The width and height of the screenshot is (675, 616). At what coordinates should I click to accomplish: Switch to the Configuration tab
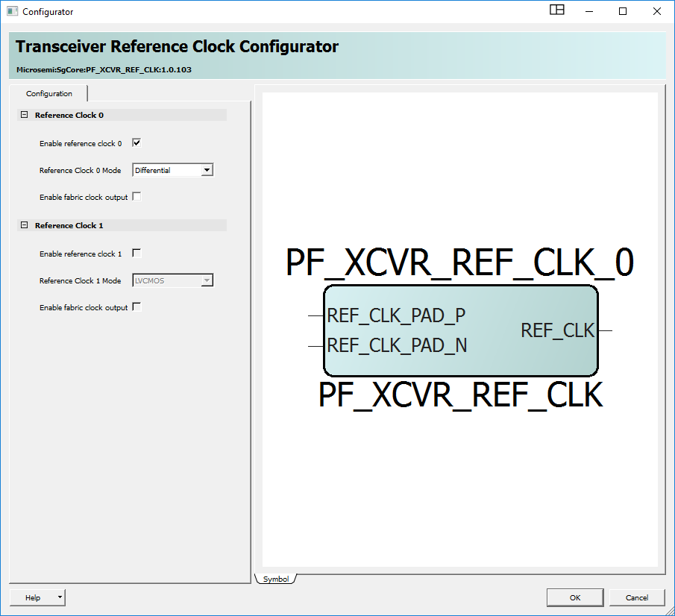click(x=49, y=94)
